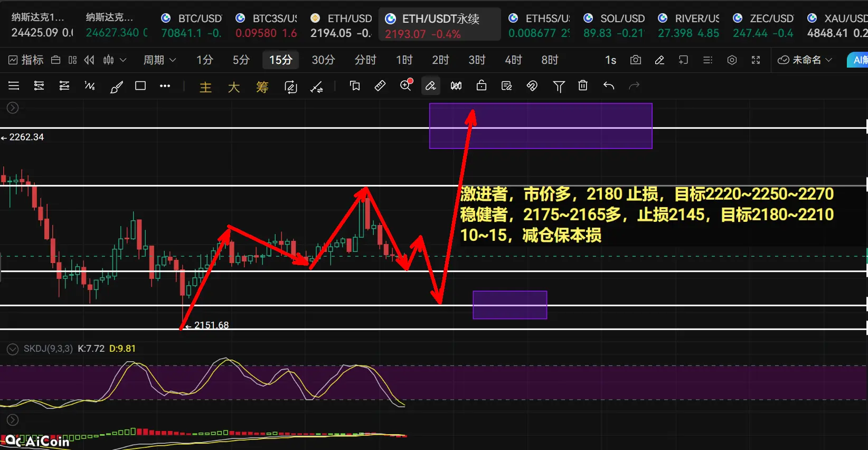Take a chart screenshot with camera icon
Screen dimensions: 868x450
tap(636, 60)
